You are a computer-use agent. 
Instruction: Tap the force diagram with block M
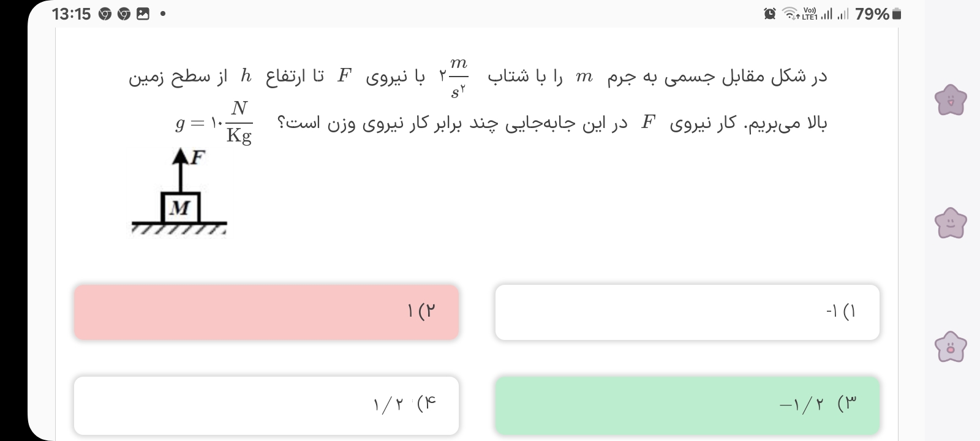click(x=179, y=192)
